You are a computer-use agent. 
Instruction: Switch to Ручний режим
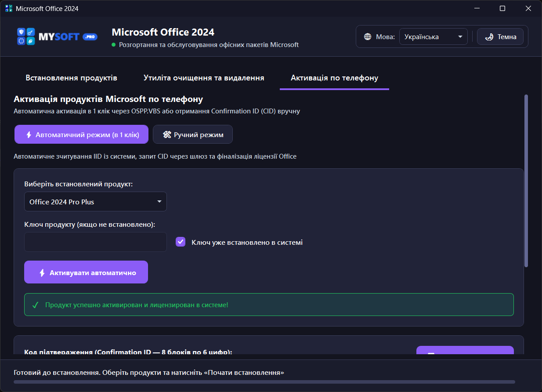tap(193, 134)
